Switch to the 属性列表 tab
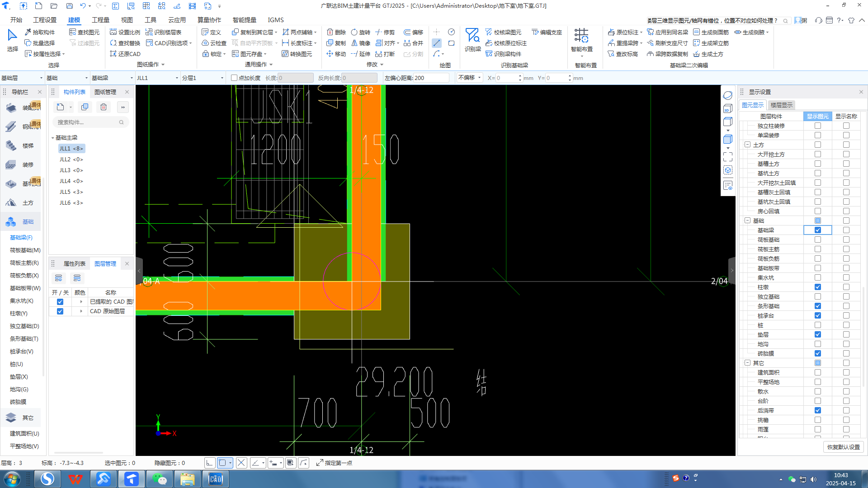 (x=75, y=263)
